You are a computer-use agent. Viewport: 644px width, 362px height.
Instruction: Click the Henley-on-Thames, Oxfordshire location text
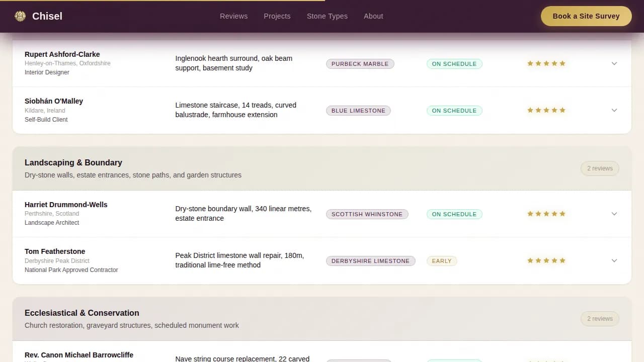[x=67, y=63]
